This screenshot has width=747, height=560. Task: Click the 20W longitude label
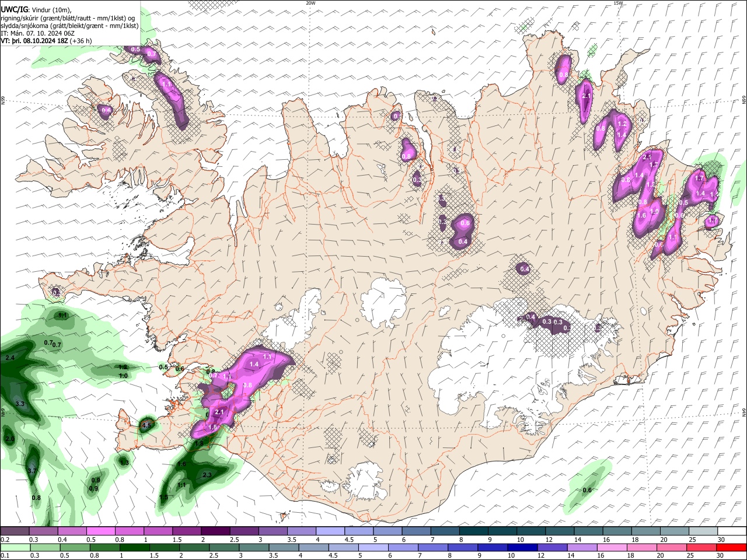(x=310, y=3)
